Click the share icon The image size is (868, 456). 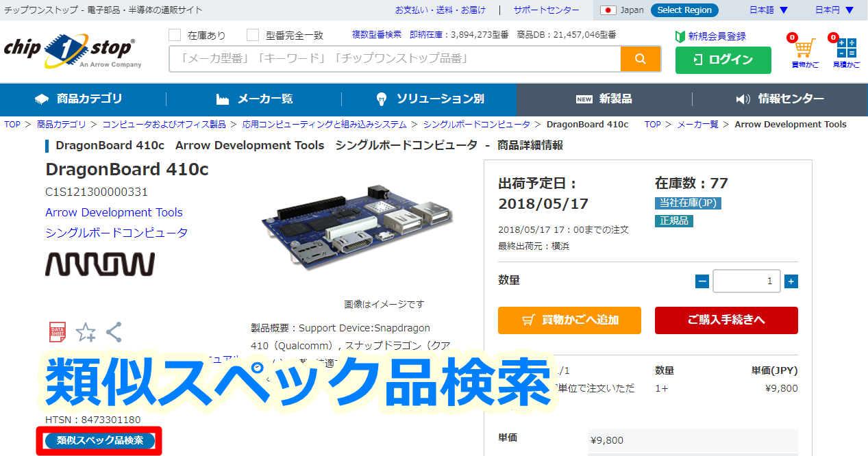point(114,332)
